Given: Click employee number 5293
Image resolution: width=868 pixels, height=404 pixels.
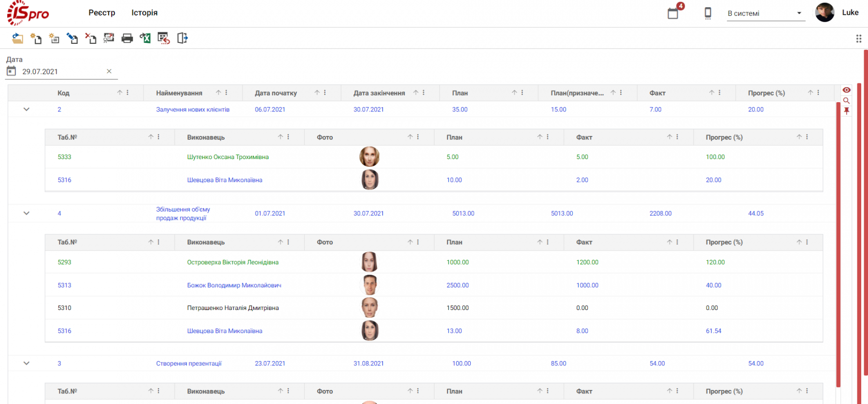Looking at the screenshot, I should (64, 262).
